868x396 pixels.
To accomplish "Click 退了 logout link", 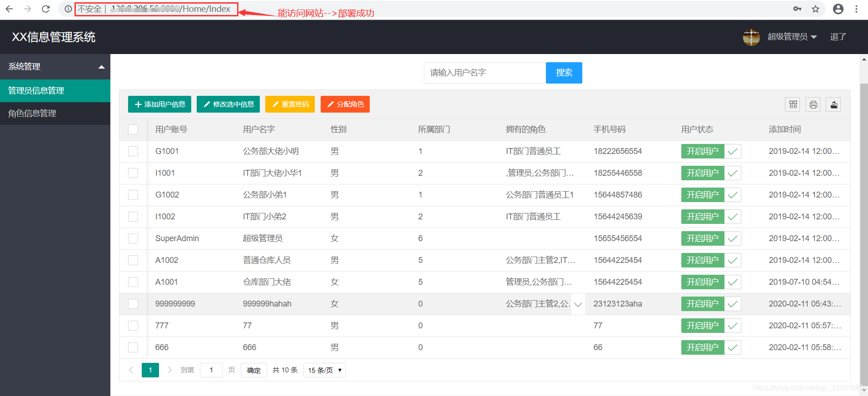I will 838,37.
